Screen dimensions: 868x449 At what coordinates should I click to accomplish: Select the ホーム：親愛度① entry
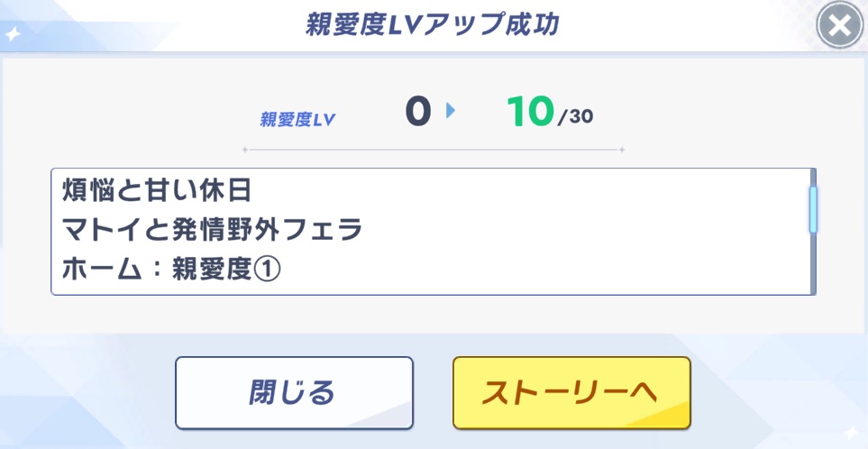coord(171,270)
